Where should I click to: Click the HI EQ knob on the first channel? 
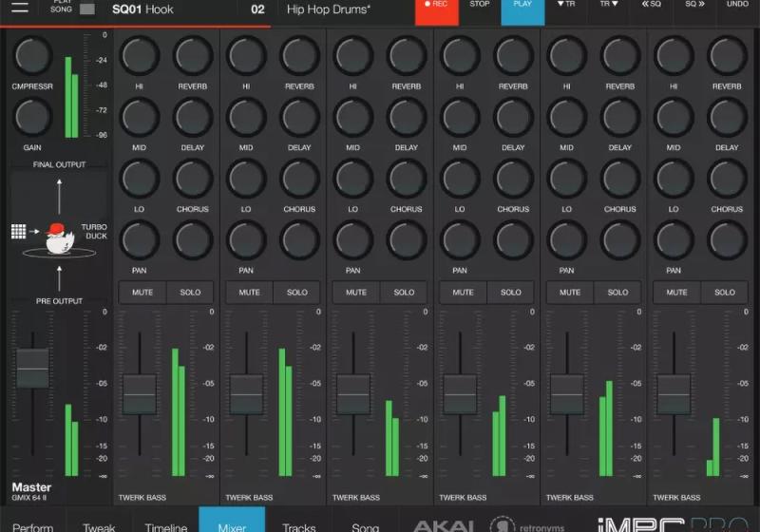tap(140, 55)
